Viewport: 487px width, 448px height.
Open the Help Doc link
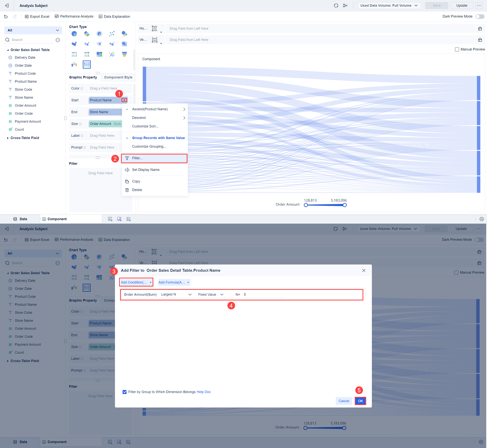click(x=204, y=392)
